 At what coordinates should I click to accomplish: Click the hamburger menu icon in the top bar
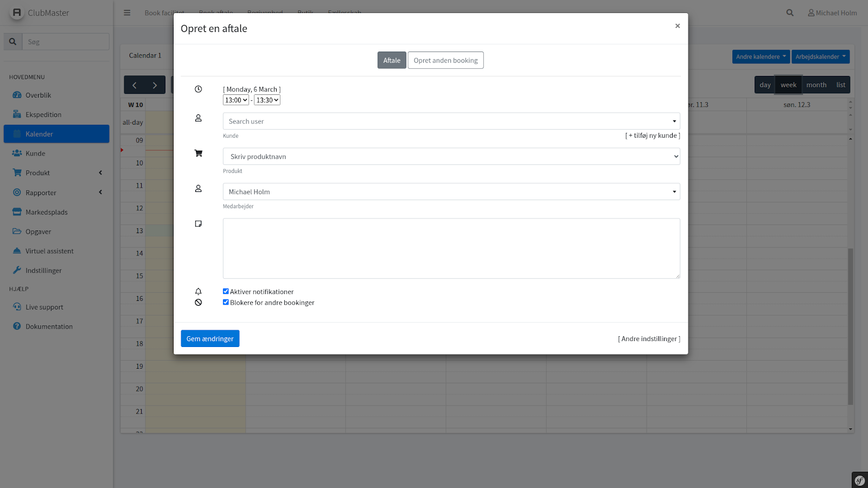tap(127, 13)
